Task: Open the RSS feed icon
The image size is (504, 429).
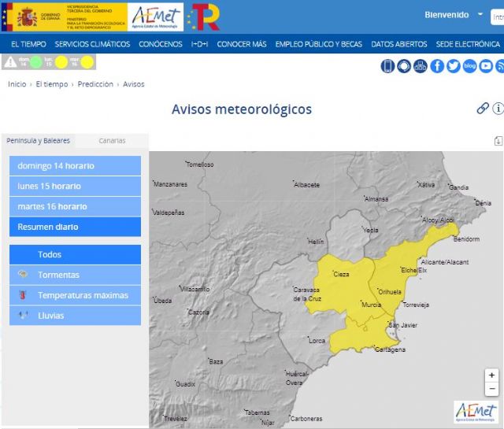Action: [500, 66]
